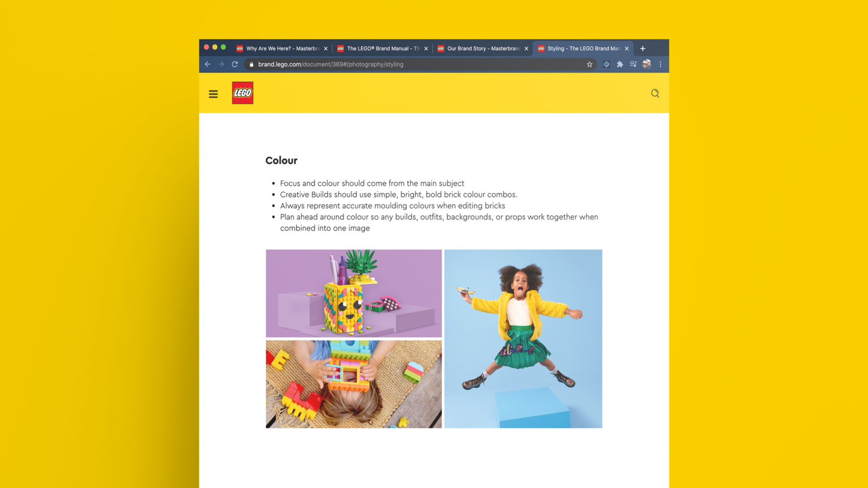Click the yellow minimize traffic light
Image resolution: width=868 pixels, height=488 pixels.
coord(215,47)
